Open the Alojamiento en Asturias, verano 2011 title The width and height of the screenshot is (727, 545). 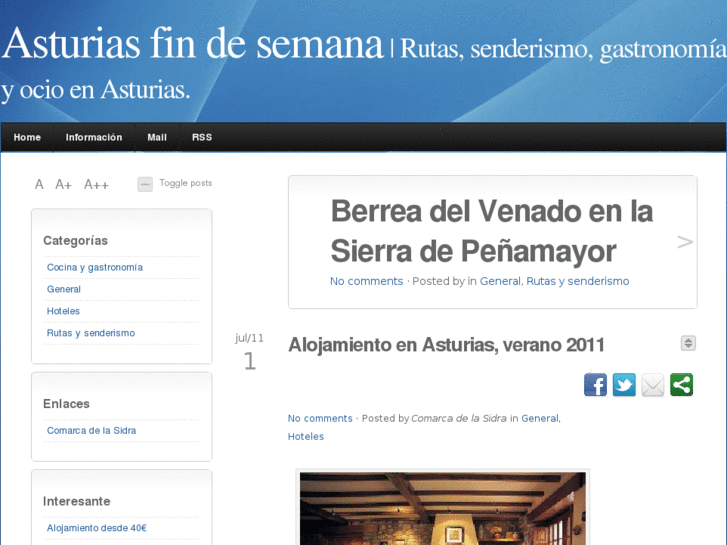click(446, 345)
